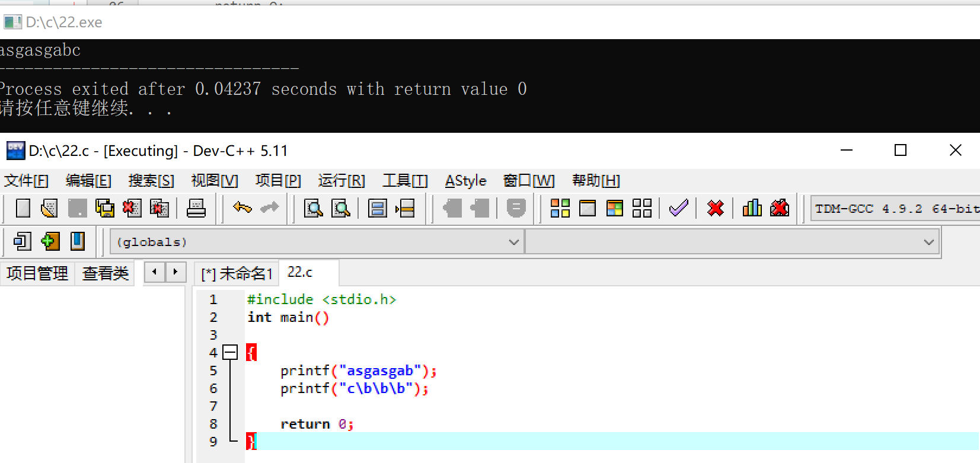Click the highlighted closing brace on line 9
The width and height of the screenshot is (980, 463).
251,441
